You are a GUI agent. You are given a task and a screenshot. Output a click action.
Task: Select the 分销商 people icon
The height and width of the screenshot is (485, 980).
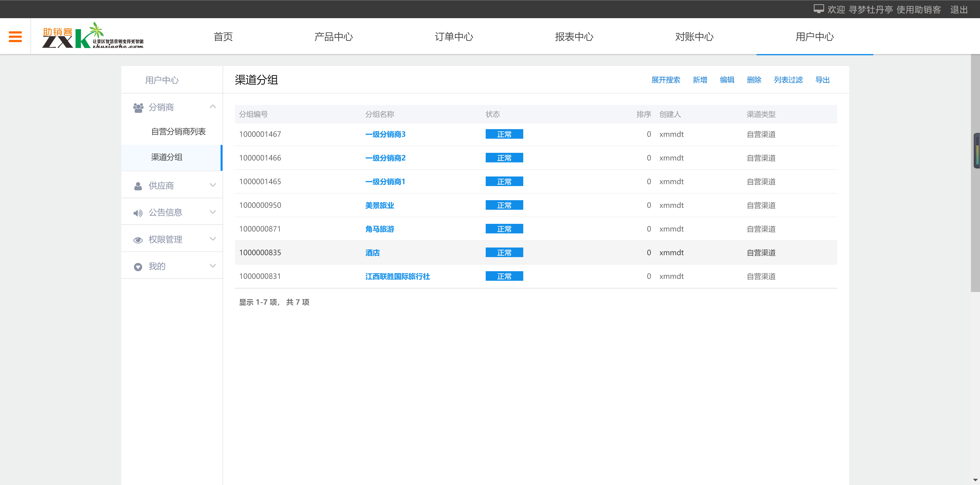(138, 107)
